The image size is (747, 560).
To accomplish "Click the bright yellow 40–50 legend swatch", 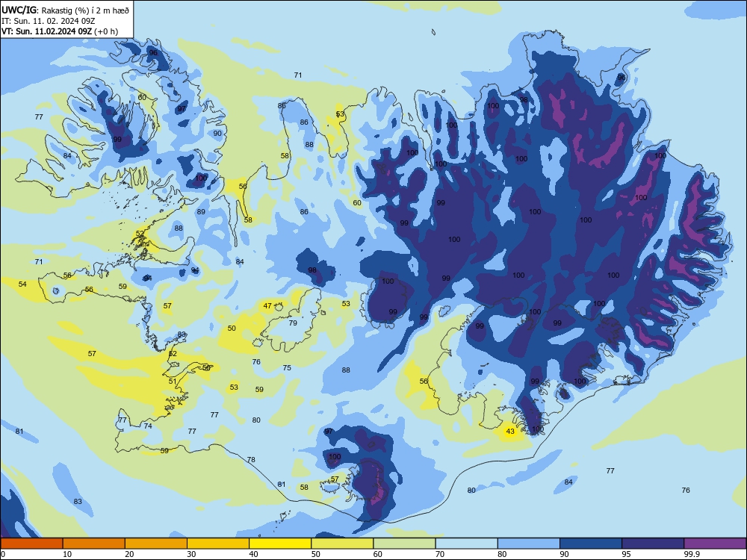I will [x=280, y=544].
